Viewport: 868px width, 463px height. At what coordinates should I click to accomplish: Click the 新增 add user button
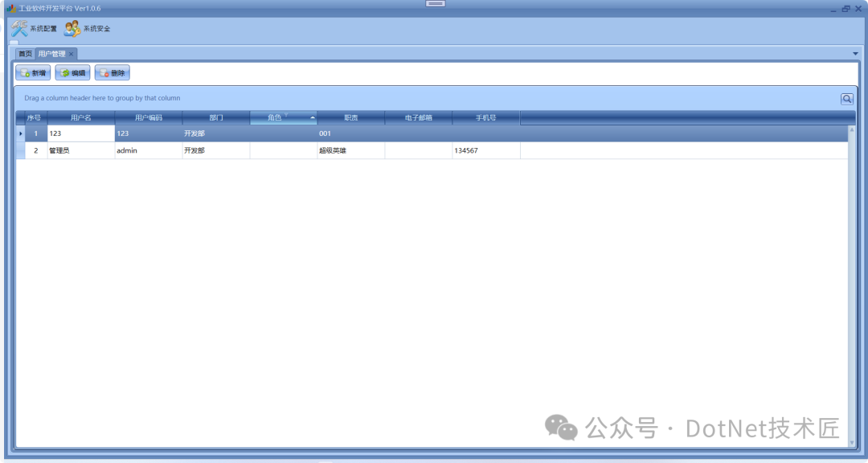[33, 72]
